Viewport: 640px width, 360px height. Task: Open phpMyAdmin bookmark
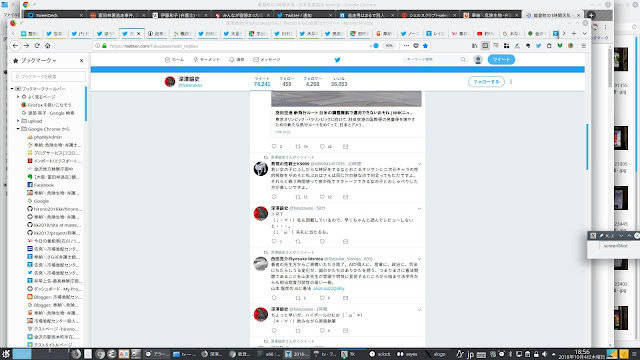point(47,137)
